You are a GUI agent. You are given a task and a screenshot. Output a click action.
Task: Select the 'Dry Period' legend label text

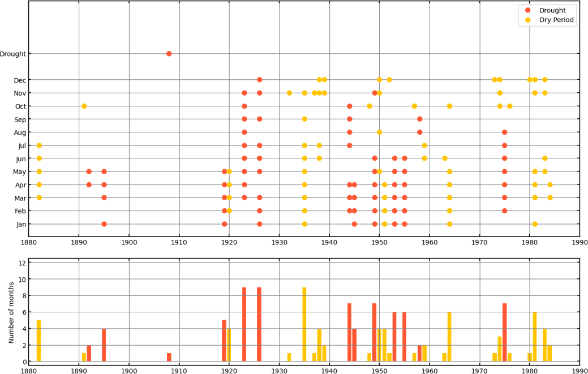point(556,20)
